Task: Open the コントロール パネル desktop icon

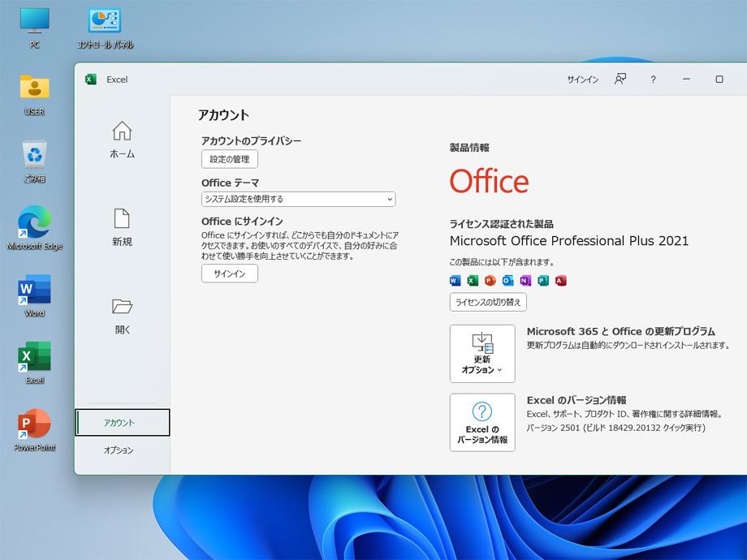Action: point(104,28)
